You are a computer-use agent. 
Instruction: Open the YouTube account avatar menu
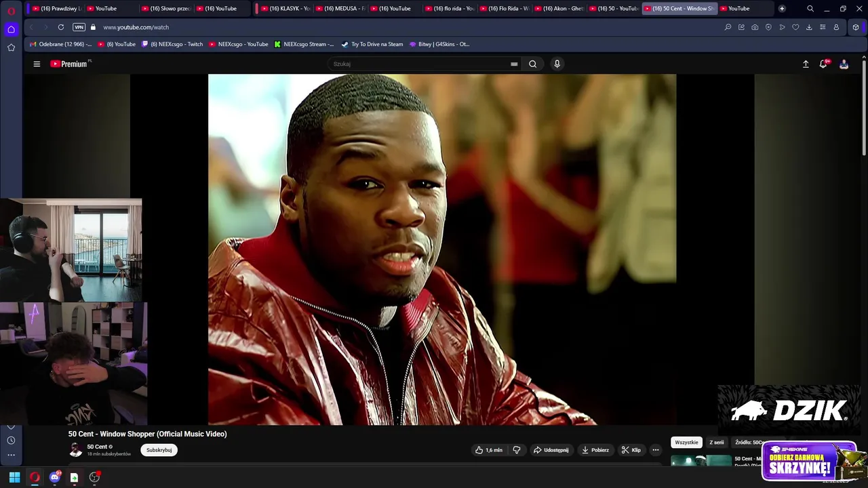pos(844,64)
